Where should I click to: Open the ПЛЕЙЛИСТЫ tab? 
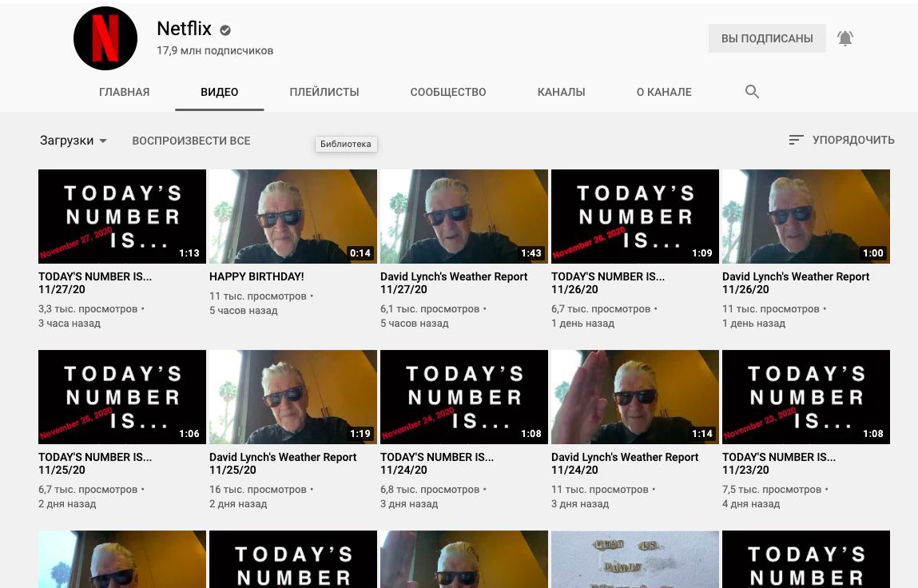[x=324, y=92]
